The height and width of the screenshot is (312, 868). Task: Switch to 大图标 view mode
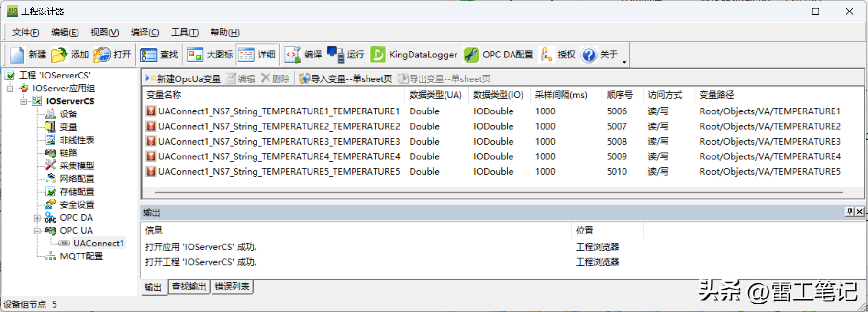click(x=195, y=55)
